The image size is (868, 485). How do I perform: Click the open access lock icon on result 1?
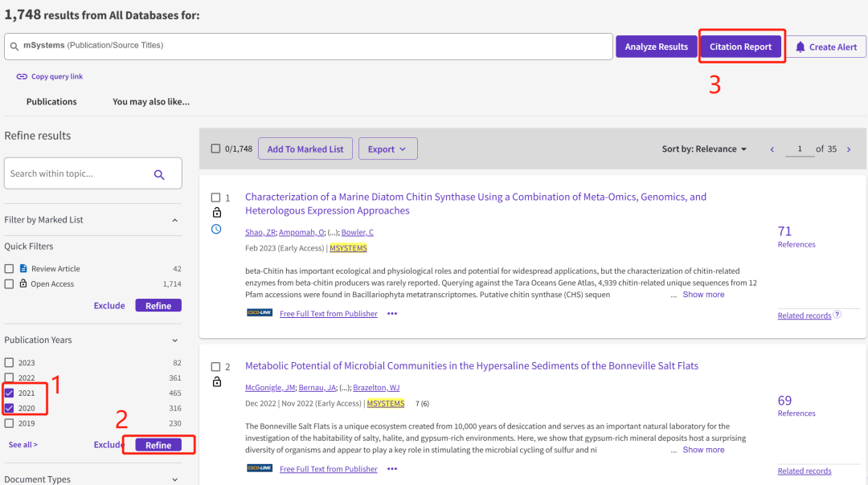coord(216,213)
